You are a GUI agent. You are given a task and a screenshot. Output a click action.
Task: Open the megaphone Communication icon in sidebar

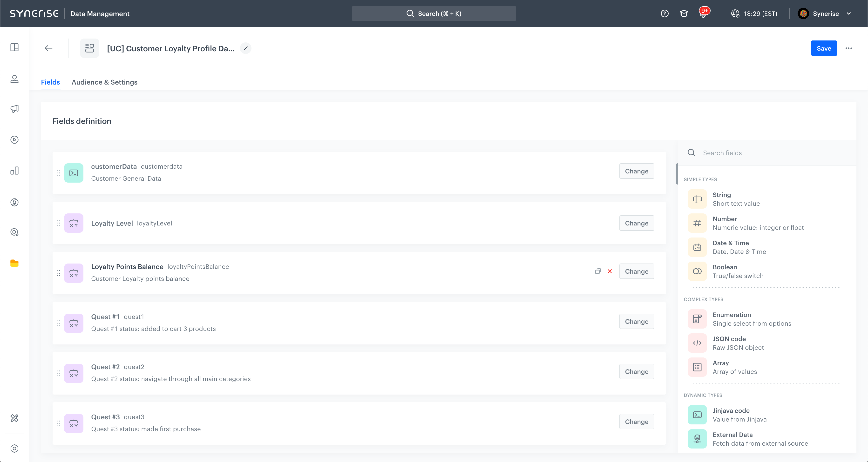[x=14, y=108]
